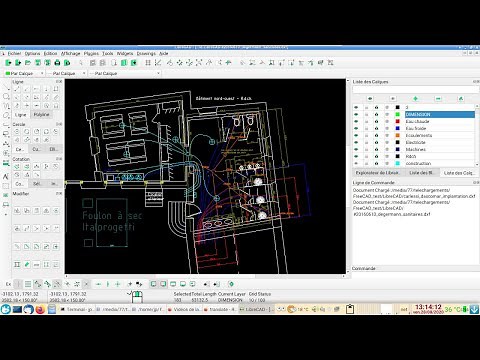Image resolution: width=480 pixels, height=360 pixels.
Task: Click the Print preview icon
Action: [67, 63]
